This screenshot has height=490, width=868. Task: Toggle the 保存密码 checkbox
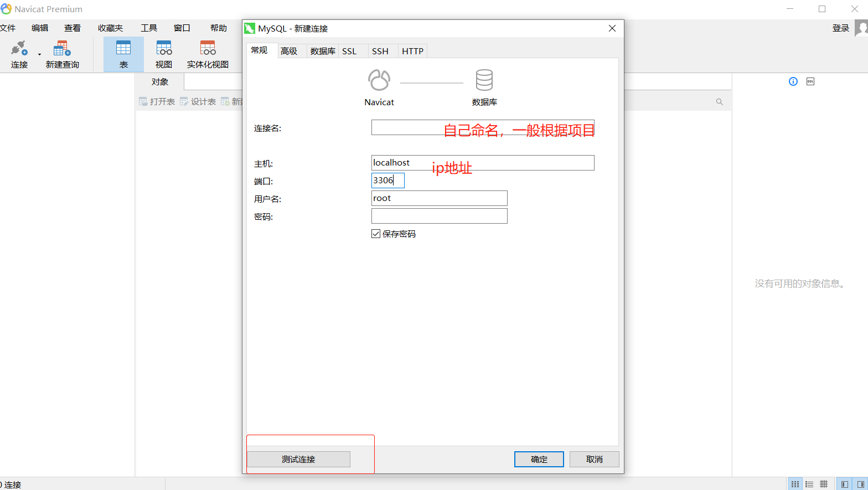point(376,234)
